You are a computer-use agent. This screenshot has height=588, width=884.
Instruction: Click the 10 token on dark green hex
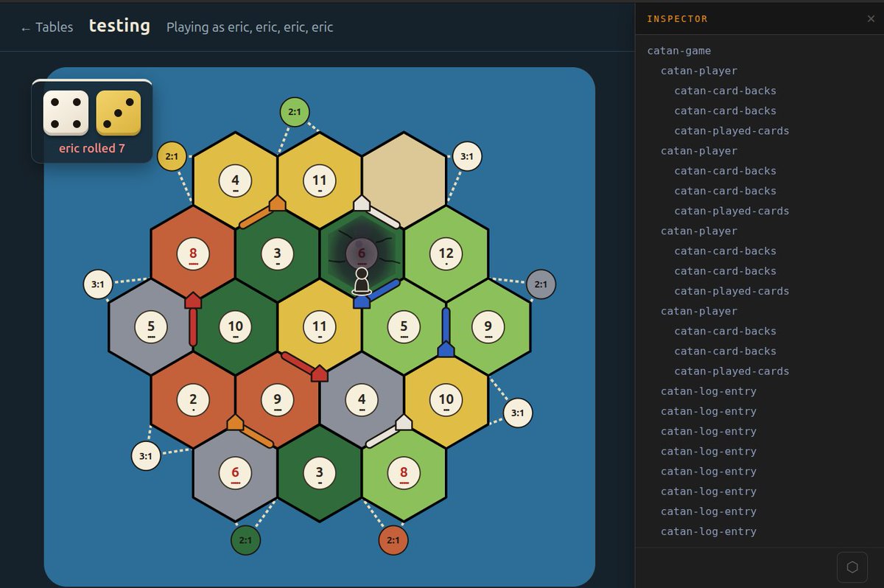(235, 326)
